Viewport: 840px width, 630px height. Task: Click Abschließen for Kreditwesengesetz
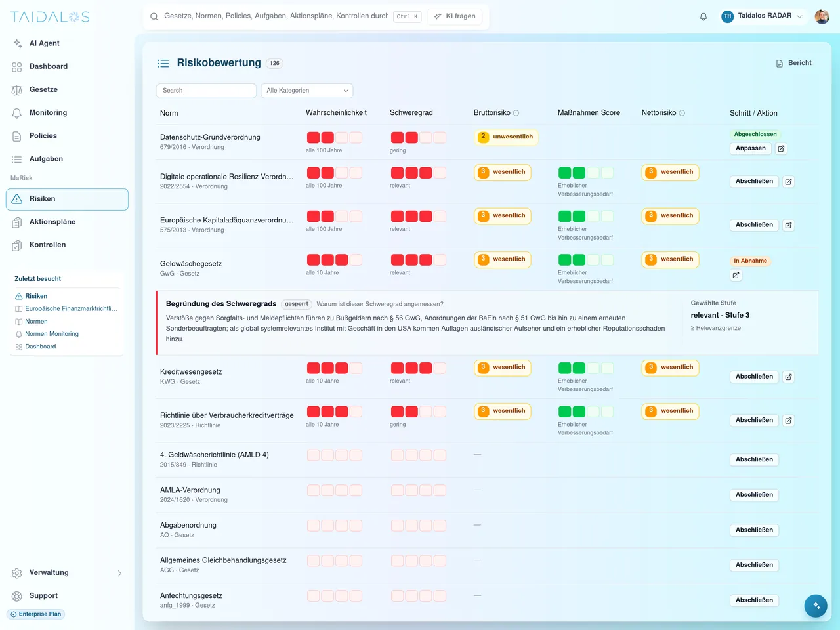[x=754, y=377]
